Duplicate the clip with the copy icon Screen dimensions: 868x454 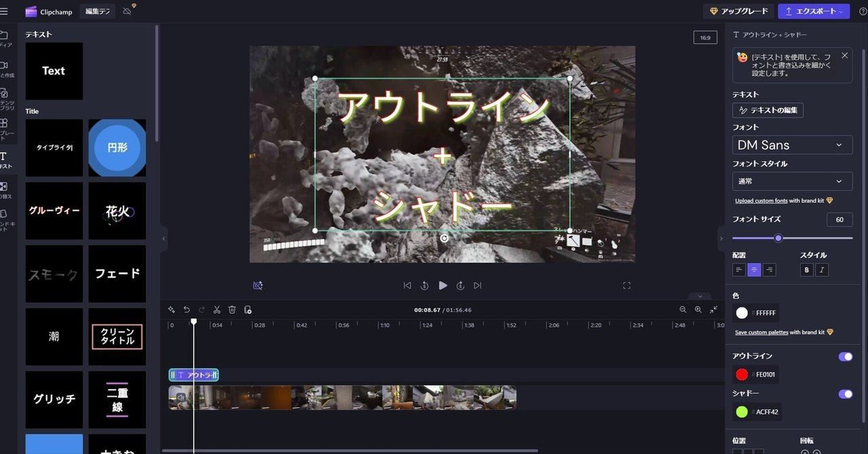coord(248,310)
